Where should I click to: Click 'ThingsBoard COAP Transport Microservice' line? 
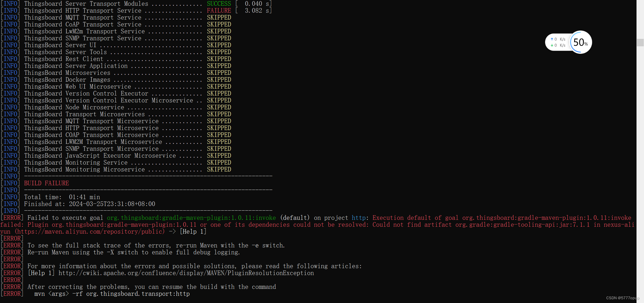click(x=116, y=135)
